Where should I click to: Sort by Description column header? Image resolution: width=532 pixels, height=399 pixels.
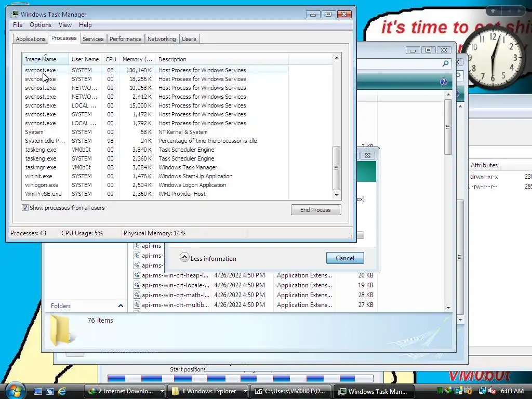pyautogui.click(x=222, y=59)
